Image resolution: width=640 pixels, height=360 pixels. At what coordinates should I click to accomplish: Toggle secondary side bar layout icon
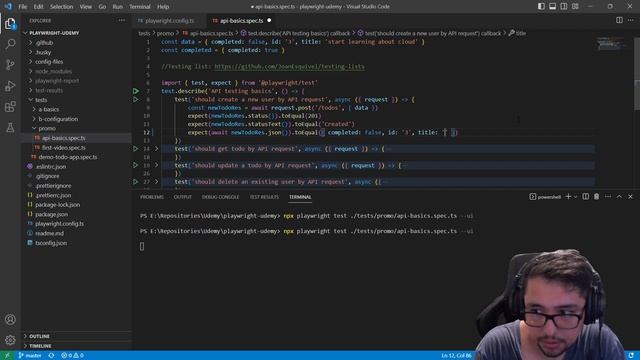(564, 7)
